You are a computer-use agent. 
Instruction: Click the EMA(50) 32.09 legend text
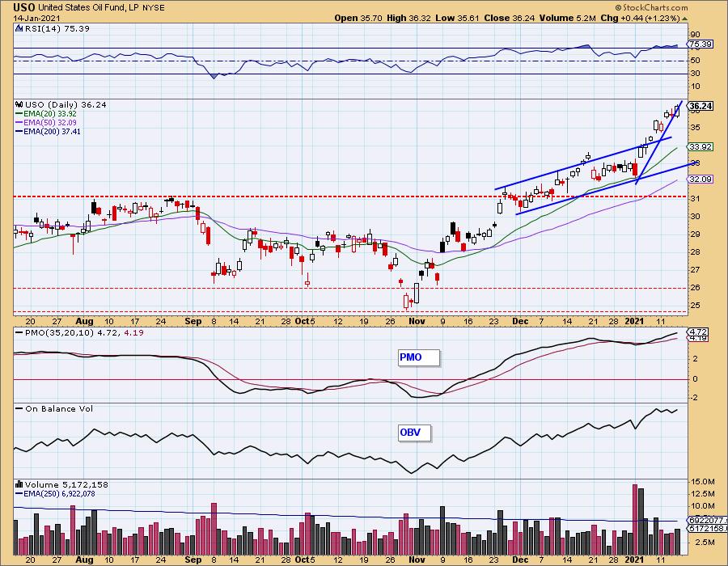(50, 122)
